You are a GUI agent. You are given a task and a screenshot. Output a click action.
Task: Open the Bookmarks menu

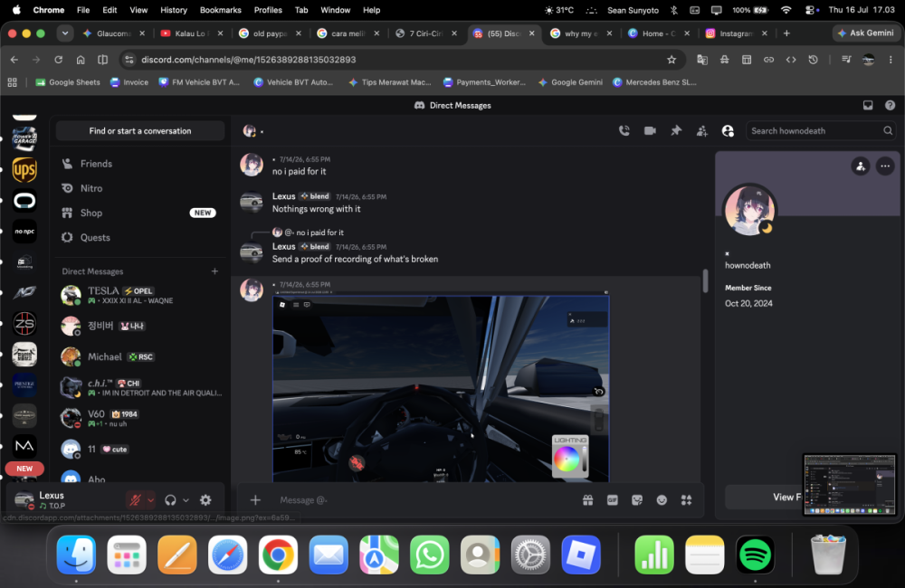click(221, 10)
